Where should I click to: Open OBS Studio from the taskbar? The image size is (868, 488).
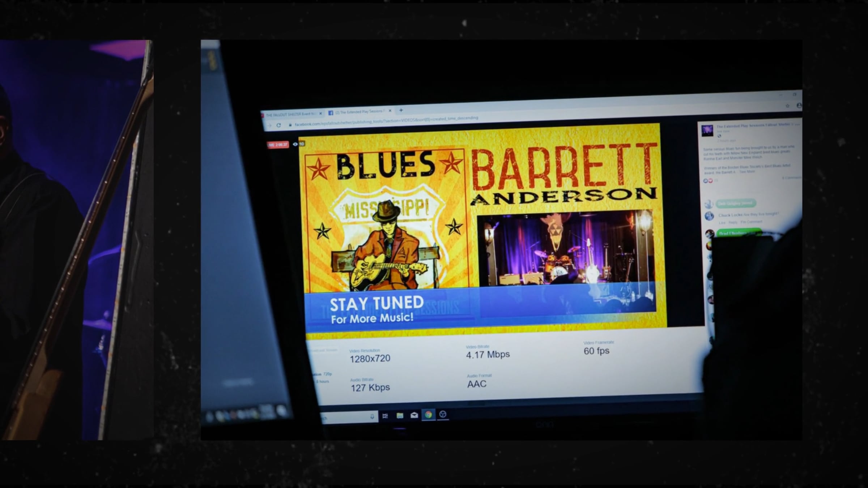click(443, 414)
